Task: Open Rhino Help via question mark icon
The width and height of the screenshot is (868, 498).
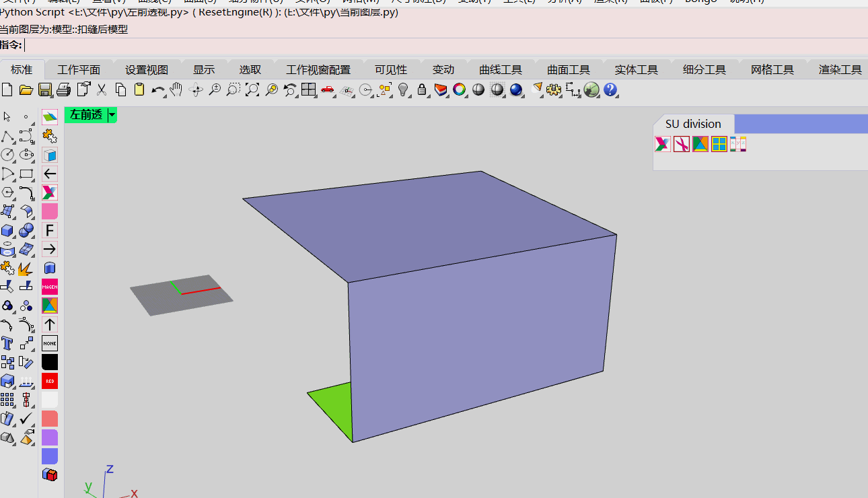Action: point(610,90)
